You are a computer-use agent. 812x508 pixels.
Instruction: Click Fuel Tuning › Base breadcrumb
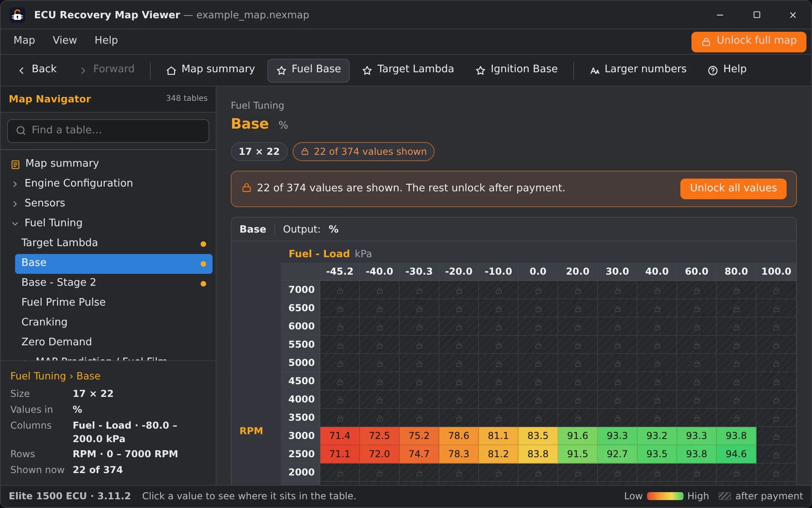[55, 376]
